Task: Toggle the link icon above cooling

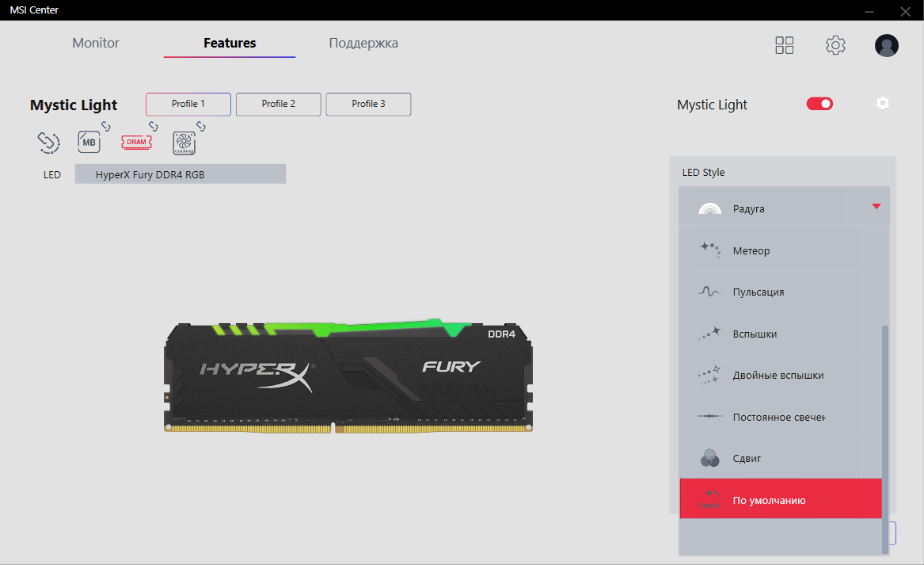Action: [201, 126]
